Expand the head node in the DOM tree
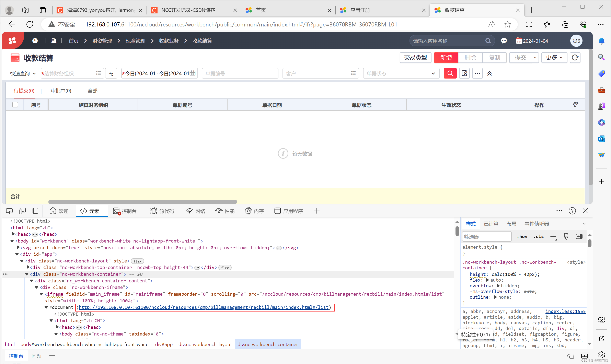The image size is (611, 364). click(x=13, y=234)
